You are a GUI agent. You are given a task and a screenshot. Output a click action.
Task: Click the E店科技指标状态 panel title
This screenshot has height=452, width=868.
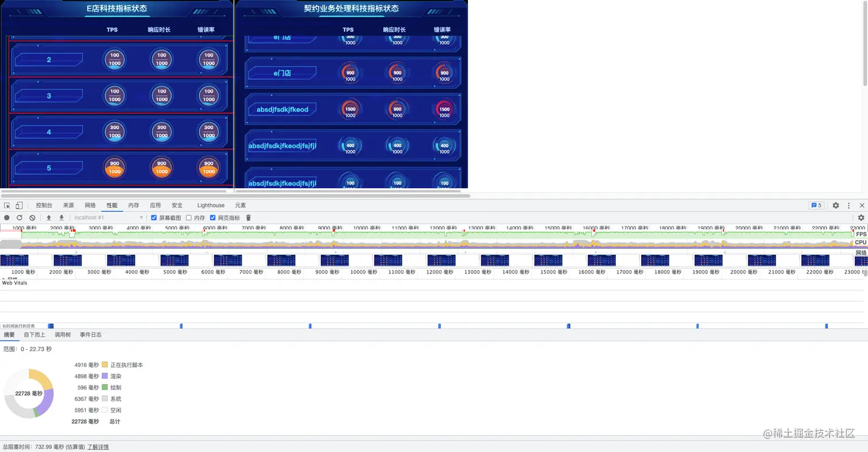point(117,9)
